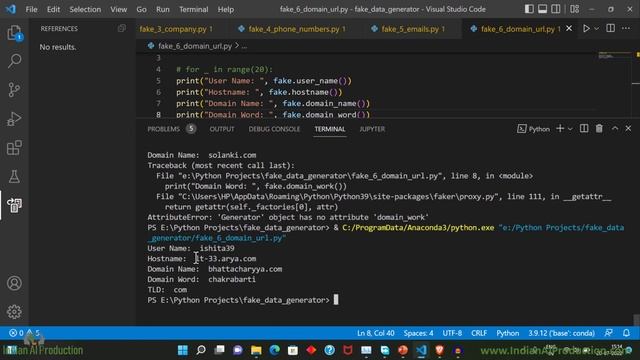Toggle secondary side bar layout icon
This screenshot has height=360, width=640.
click(556, 9)
